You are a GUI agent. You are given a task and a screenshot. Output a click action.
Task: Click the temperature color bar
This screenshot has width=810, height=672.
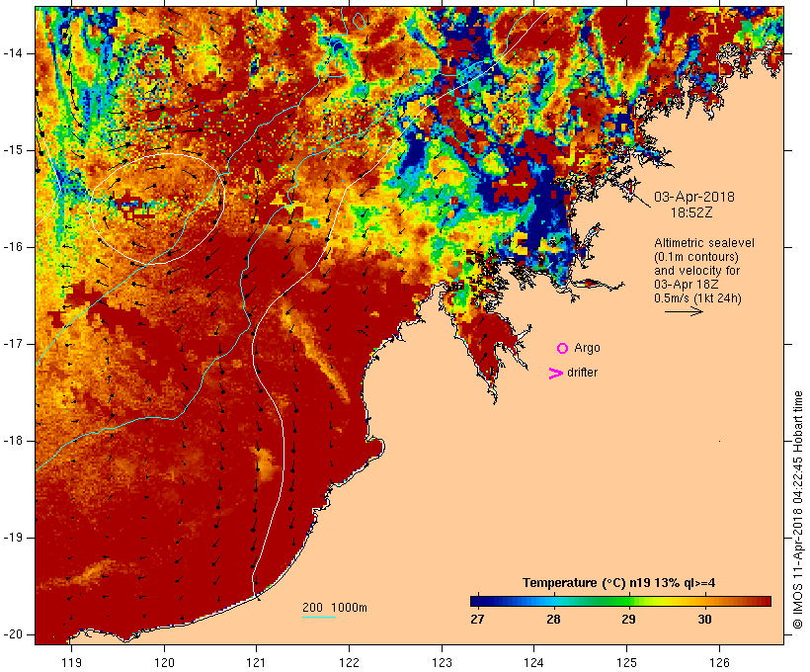pos(620,601)
